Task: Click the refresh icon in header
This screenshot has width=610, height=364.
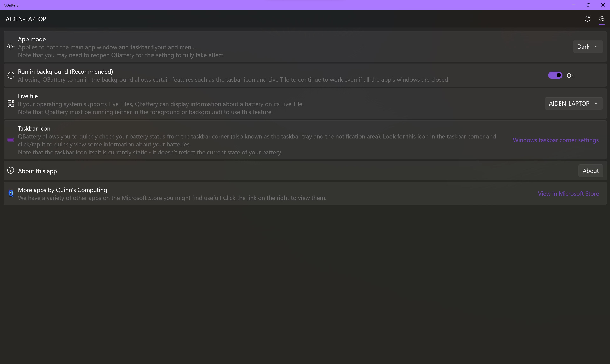Action: tap(587, 19)
